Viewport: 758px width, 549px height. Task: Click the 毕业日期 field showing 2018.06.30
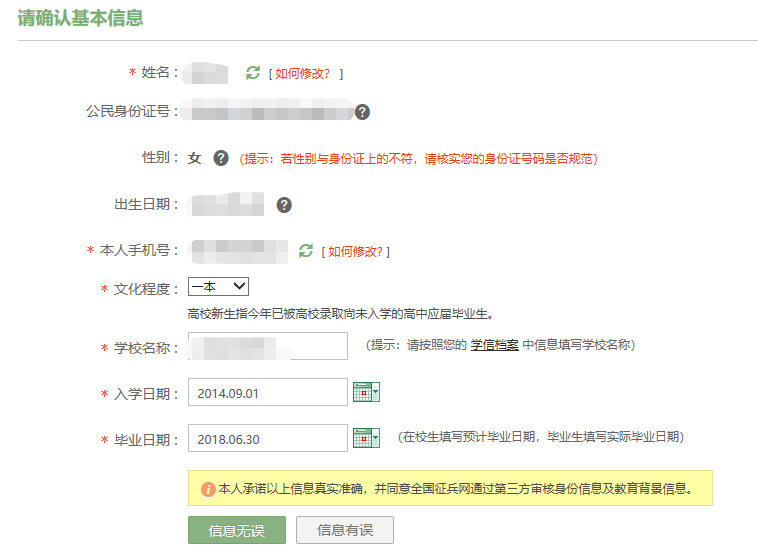[267, 439]
